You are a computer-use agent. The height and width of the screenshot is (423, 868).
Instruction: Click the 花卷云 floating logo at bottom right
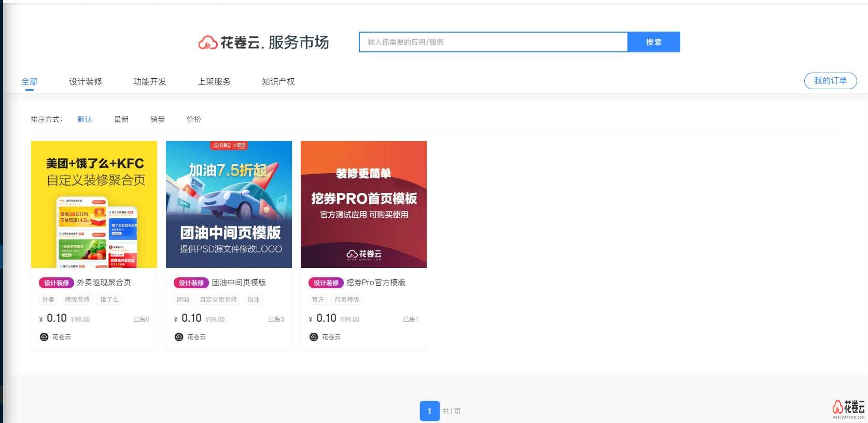pyautogui.click(x=849, y=408)
